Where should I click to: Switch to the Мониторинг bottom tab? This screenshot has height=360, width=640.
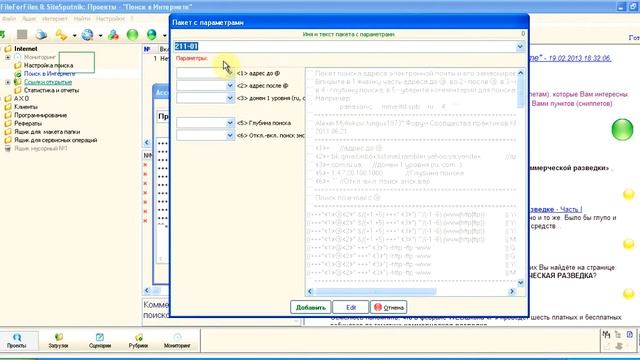pyautogui.click(x=177, y=340)
